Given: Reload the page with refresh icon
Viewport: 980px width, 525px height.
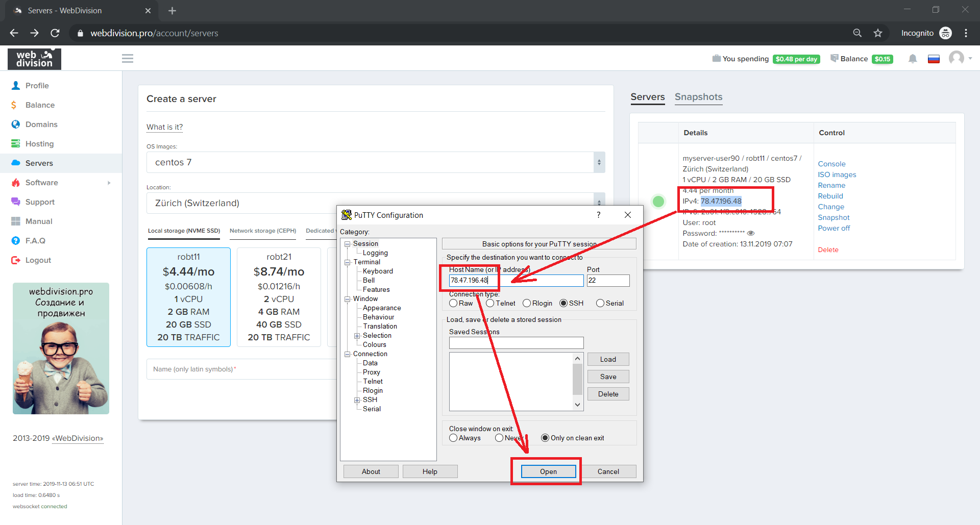Looking at the screenshot, I should tap(55, 33).
